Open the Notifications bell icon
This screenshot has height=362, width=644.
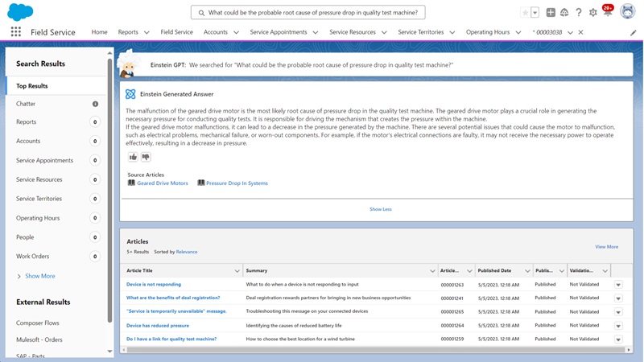tap(608, 11)
